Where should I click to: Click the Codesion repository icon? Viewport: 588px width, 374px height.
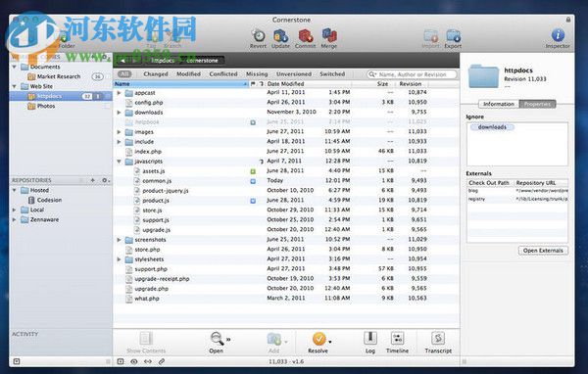coord(31,200)
